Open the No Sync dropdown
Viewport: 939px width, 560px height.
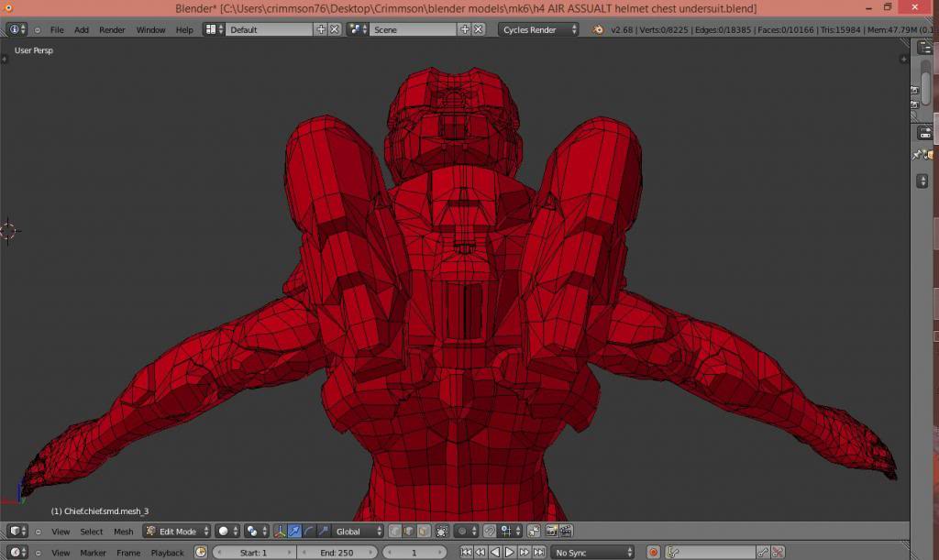click(x=592, y=553)
